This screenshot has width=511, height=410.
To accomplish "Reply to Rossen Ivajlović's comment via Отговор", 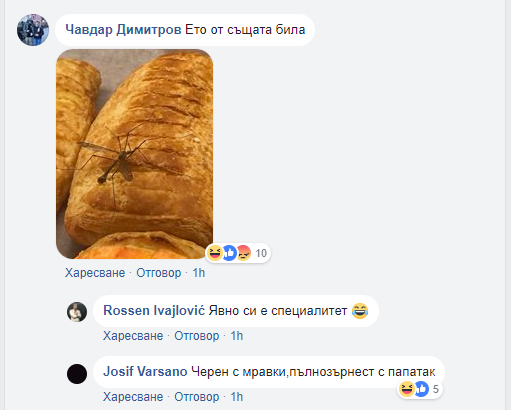I will tap(197, 336).
